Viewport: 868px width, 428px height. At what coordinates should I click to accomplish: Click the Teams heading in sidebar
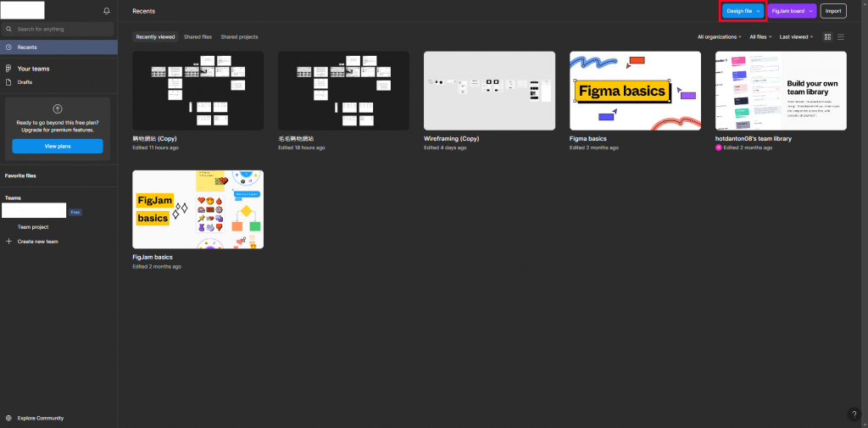13,197
